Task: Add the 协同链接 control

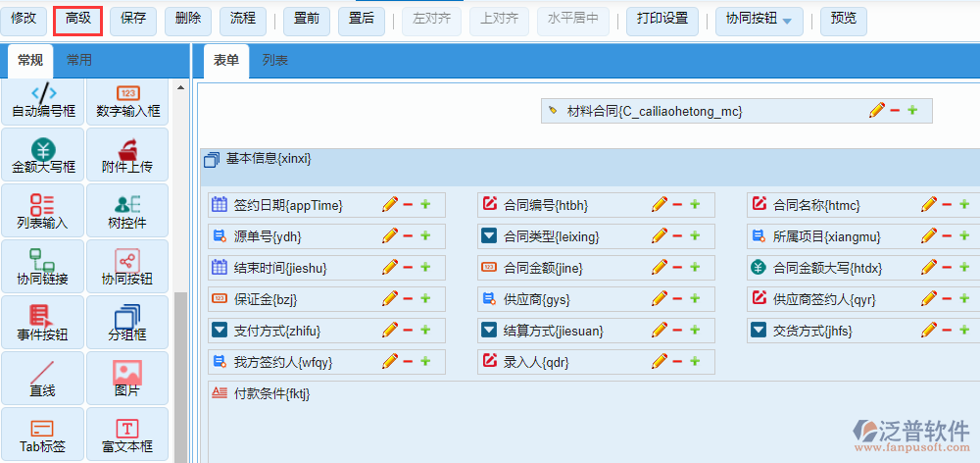Action: pyautogui.click(x=42, y=266)
